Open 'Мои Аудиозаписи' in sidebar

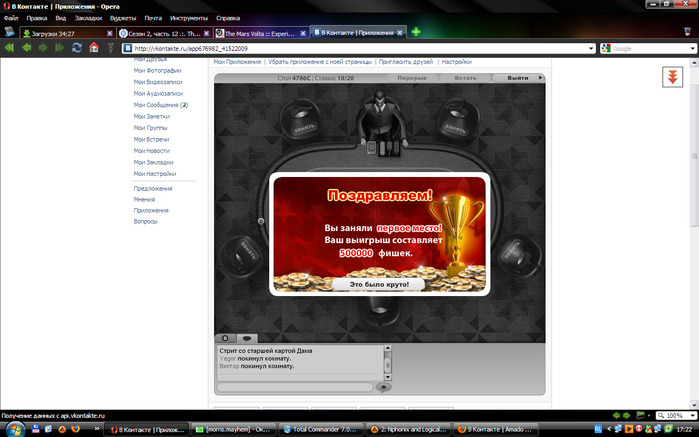158,93
